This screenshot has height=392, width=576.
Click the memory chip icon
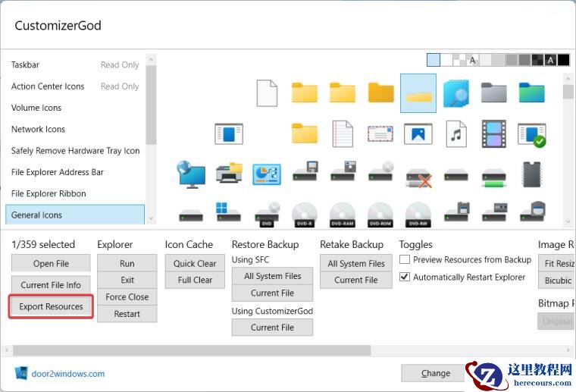click(532, 174)
